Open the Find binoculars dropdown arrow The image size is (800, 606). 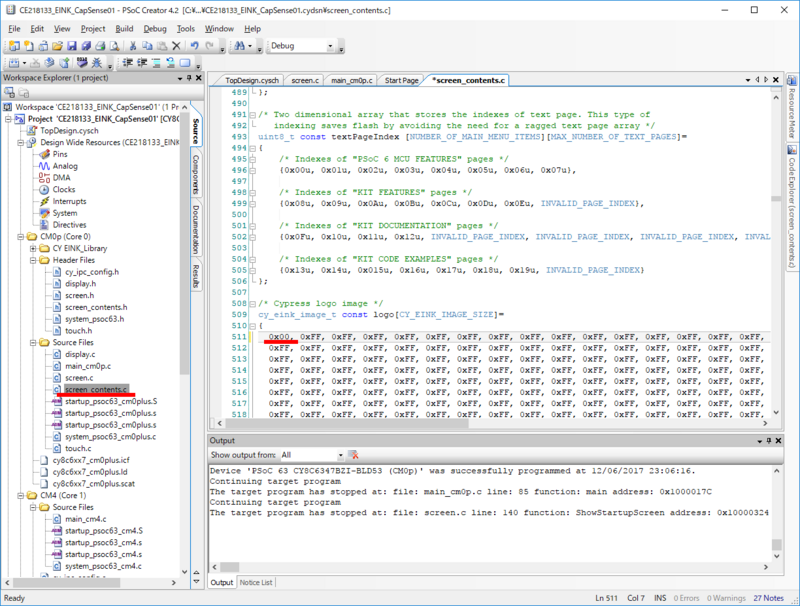pos(250,46)
